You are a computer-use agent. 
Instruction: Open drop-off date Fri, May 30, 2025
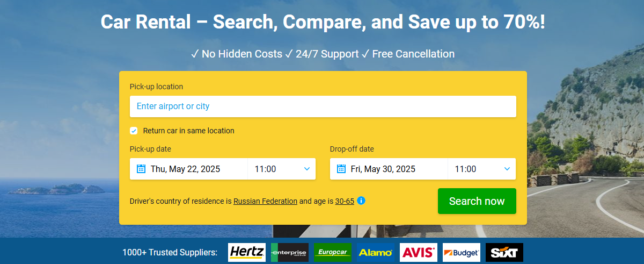389,169
